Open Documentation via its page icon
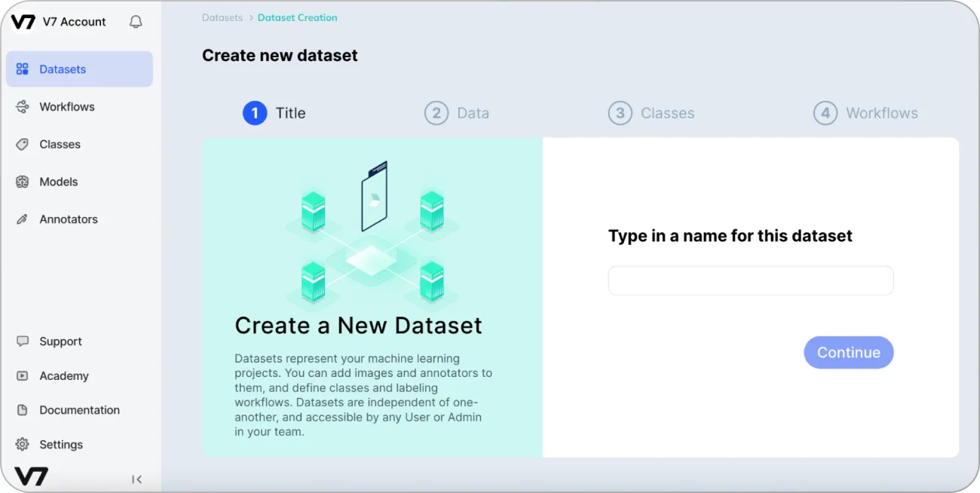The height and width of the screenshot is (493, 980). (22, 410)
